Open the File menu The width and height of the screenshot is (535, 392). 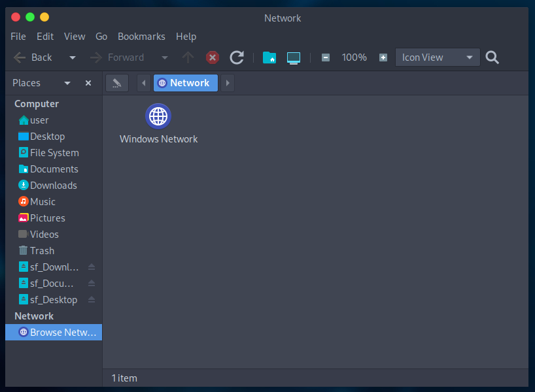(x=18, y=37)
